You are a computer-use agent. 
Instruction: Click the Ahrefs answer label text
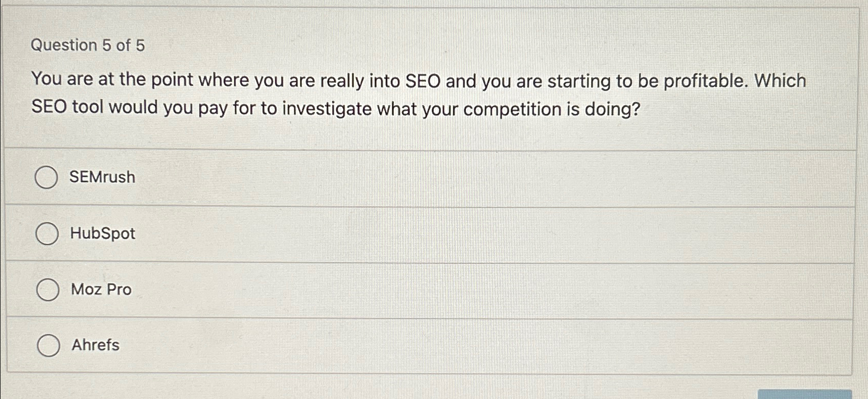pos(96,345)
